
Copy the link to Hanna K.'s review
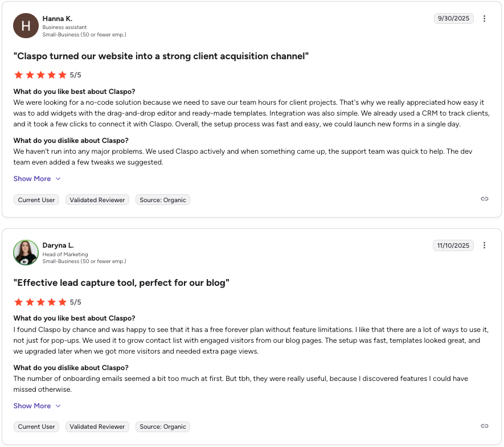click(x=484, y=199)
